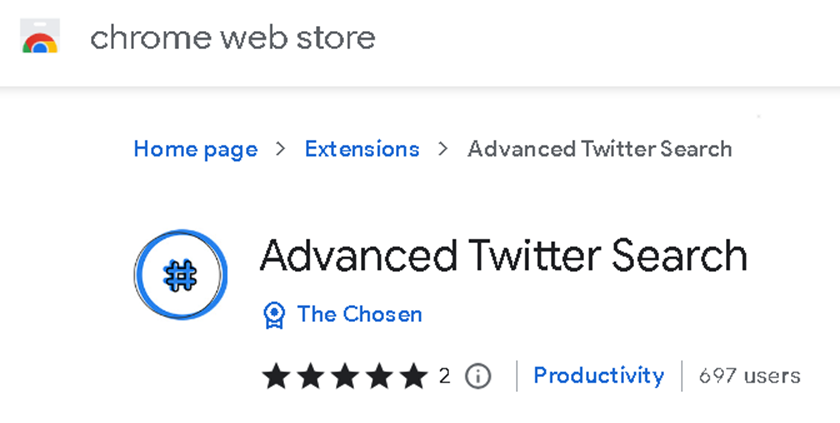The height and width of the screenshot is (423, 840).
Task: Go to Home page breadcrumb link
Action: point(196,149)
